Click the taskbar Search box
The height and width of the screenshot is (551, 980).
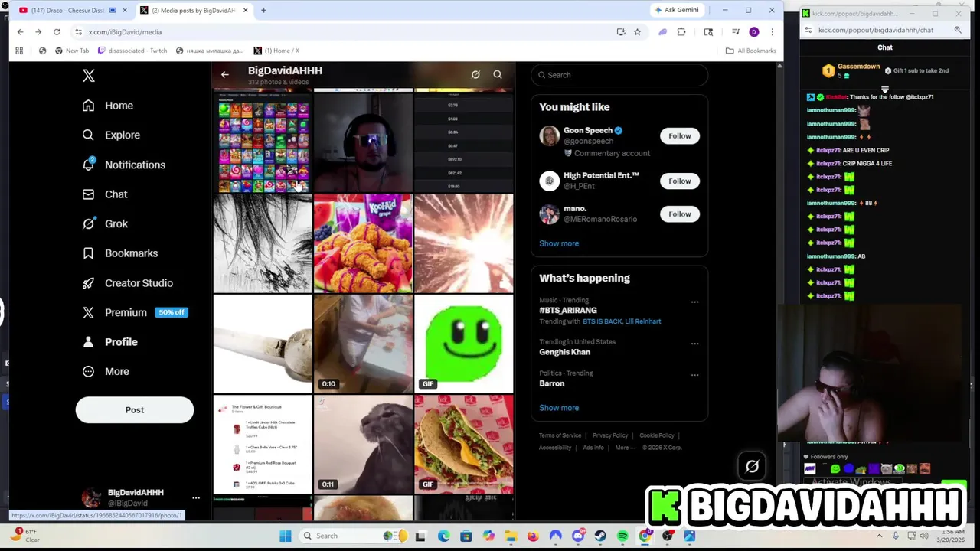tap(354, 536)
